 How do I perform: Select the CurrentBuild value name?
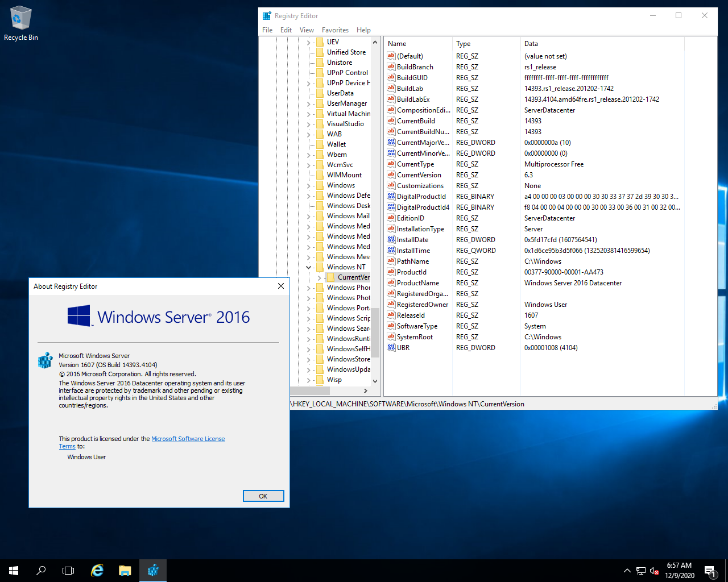[x=416, y=121]
